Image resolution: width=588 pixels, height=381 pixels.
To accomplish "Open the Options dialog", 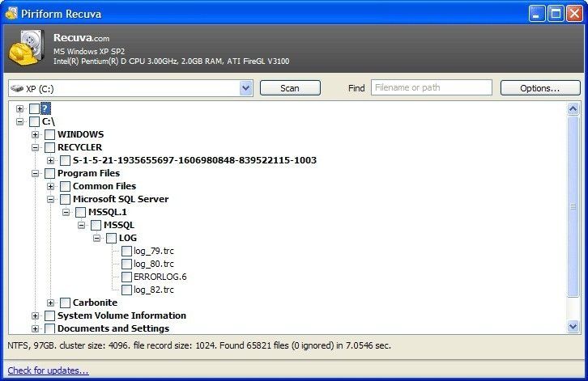I will [x=540, y=88].
